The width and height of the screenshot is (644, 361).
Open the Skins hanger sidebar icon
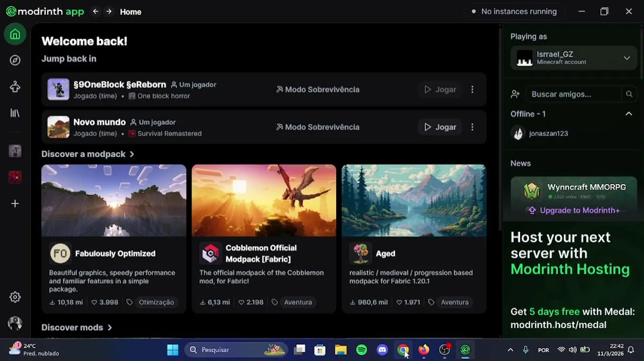pos(15,87)
